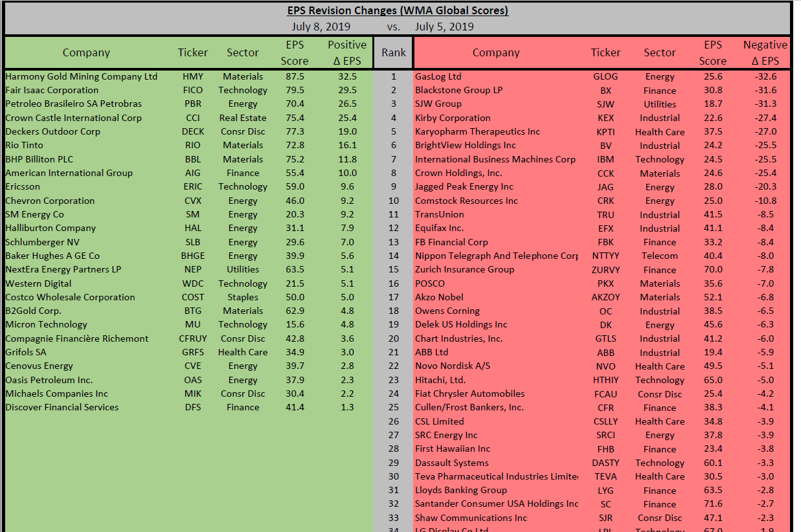Click the 'Lloyds Banking Group' cell
The height and width of the screenshot is (532, 801).
[461, 490]
